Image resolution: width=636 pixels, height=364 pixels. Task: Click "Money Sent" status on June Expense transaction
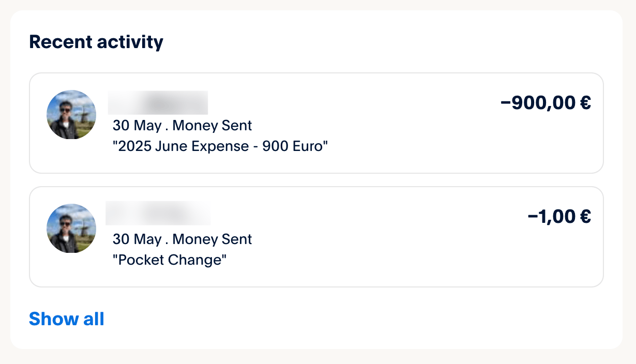coord(212,125)
